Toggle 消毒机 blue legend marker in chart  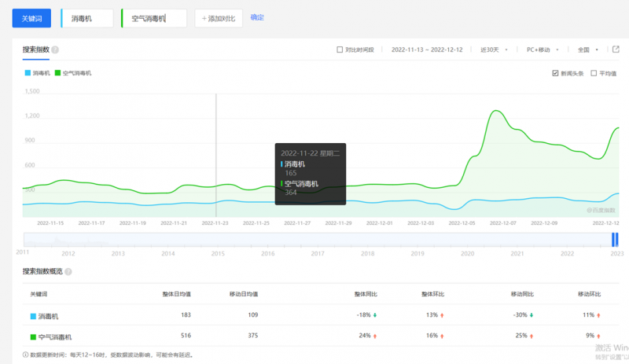pyautogui.click(x=28, y=73)
